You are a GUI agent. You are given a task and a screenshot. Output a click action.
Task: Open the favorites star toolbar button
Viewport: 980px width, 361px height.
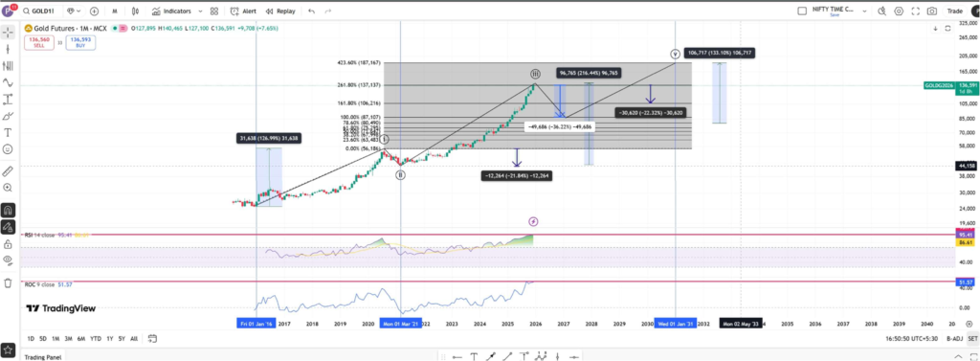[8, 350]
